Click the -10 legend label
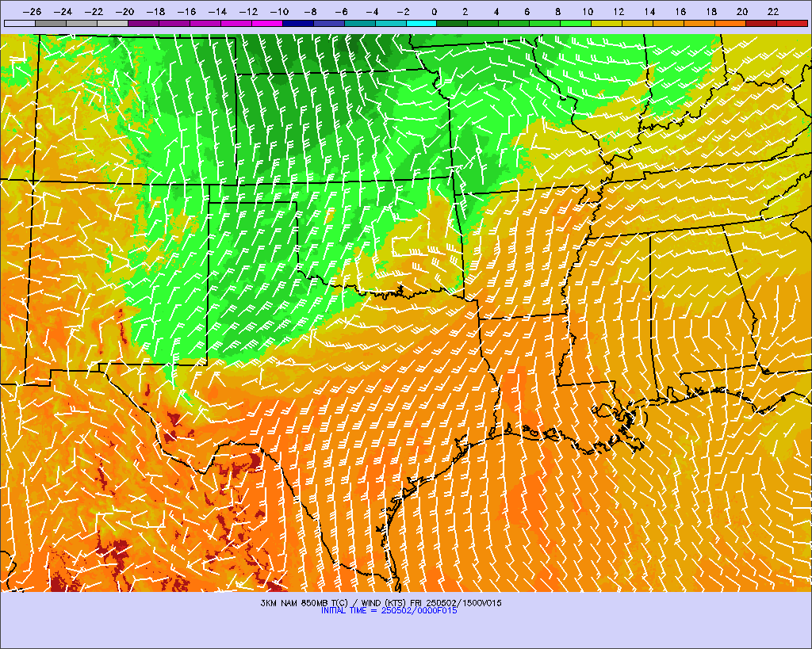The height and width of the screenshot is (649, 812). click(x=279, y=12)
